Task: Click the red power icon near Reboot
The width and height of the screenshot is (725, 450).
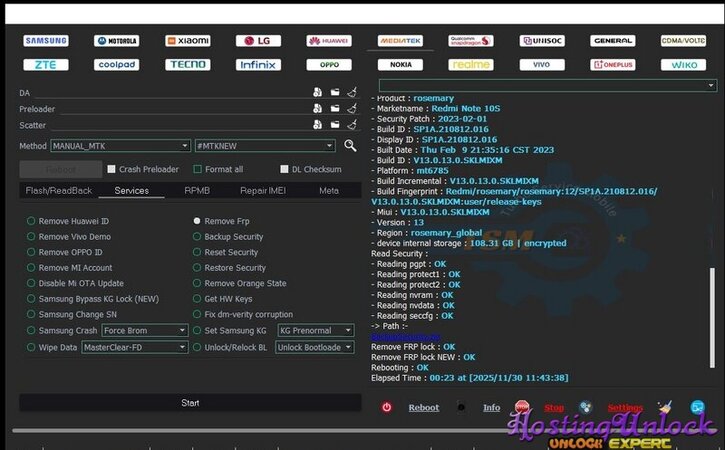Action: (x=387, y=408)
